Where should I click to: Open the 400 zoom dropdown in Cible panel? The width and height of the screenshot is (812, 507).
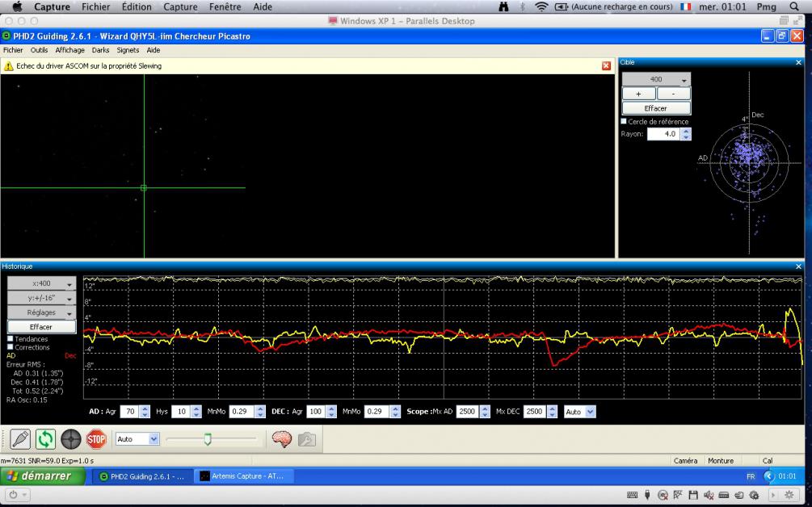point(656,79)
